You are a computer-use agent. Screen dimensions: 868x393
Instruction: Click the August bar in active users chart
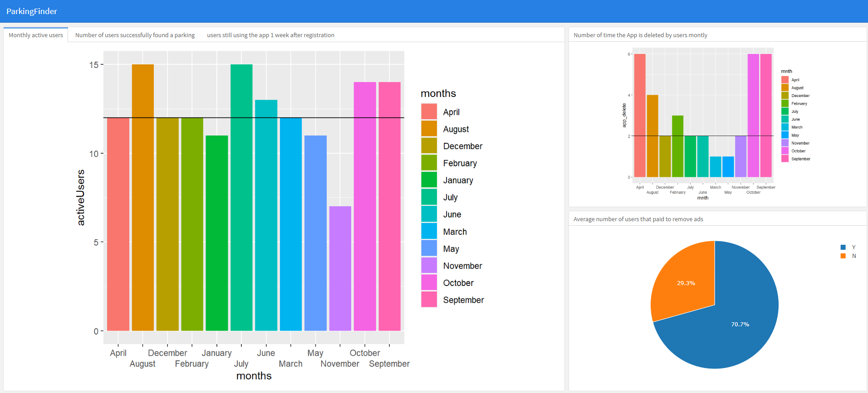(x=143, y=198)
